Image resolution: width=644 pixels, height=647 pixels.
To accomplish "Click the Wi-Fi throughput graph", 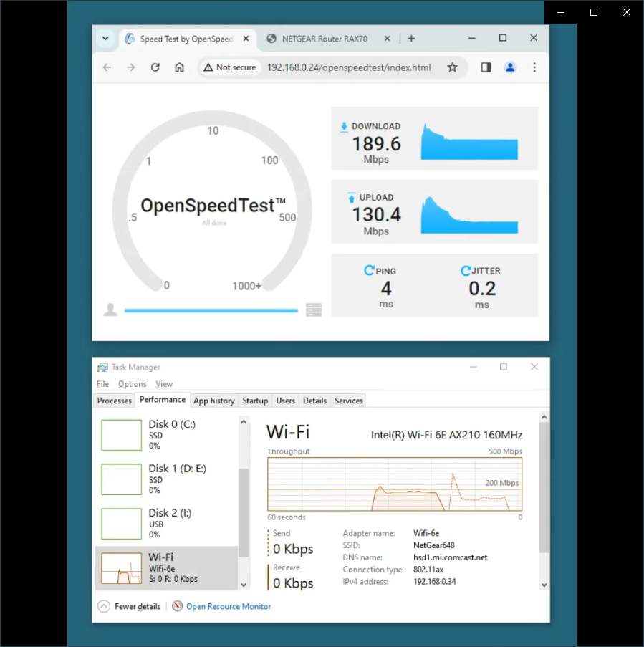I will point(395,484).
